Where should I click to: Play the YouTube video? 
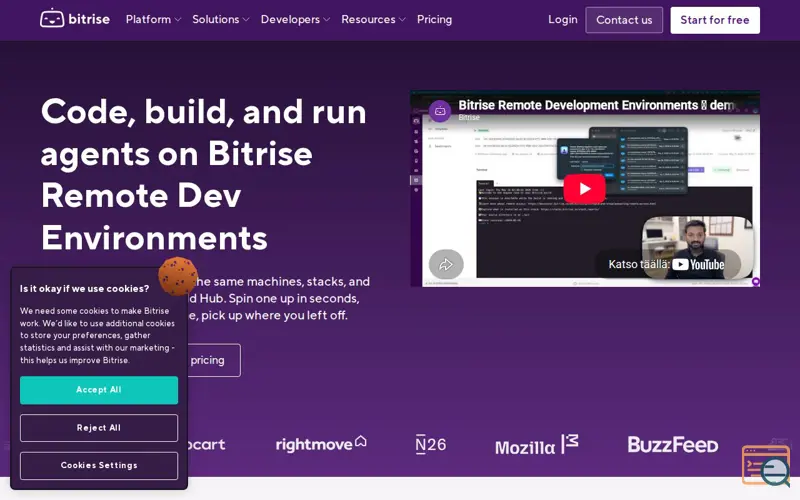coord(585,189)
